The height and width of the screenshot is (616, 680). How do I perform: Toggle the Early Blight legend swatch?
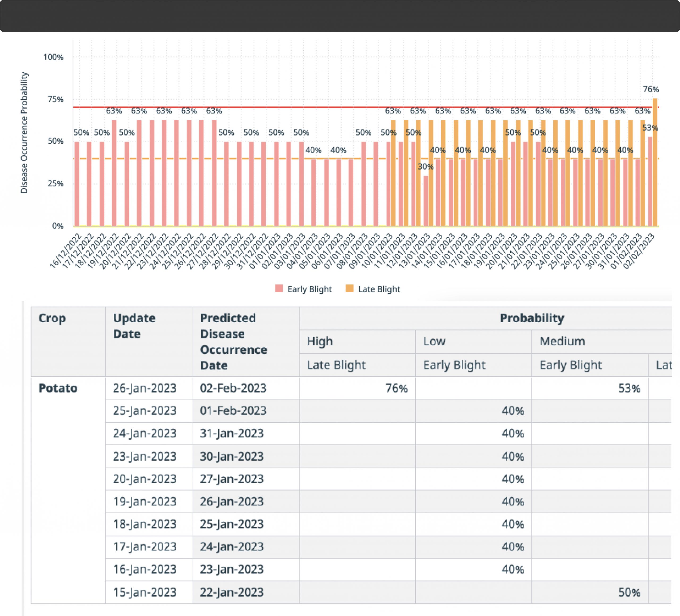click(x=279, y=288)
